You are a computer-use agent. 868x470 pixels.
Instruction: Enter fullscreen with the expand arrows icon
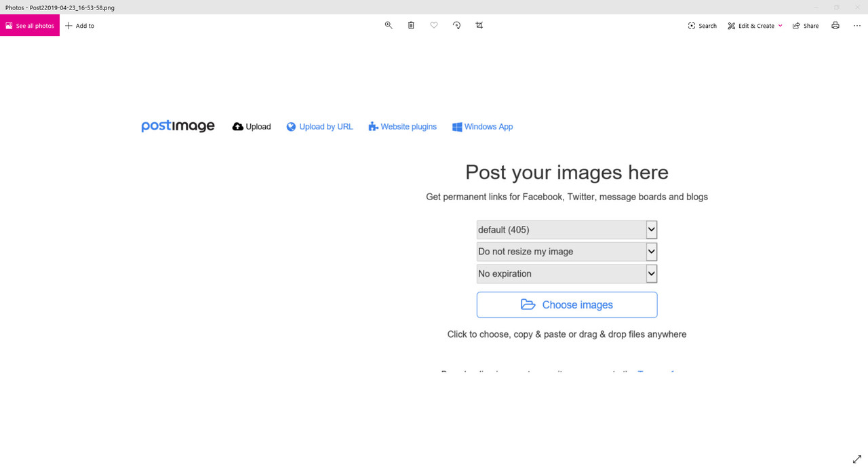pyautogui.click(x=857, y=459)
